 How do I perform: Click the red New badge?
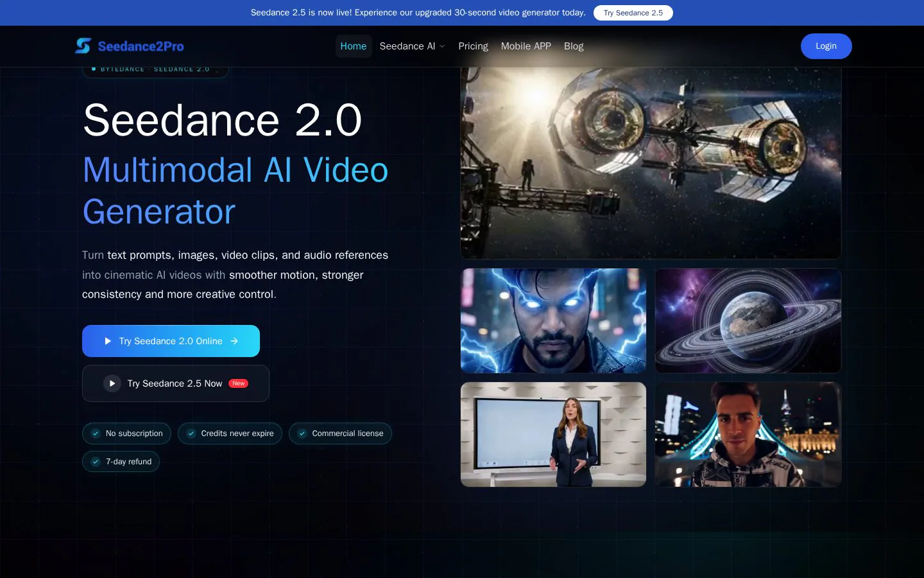point(238,383)
